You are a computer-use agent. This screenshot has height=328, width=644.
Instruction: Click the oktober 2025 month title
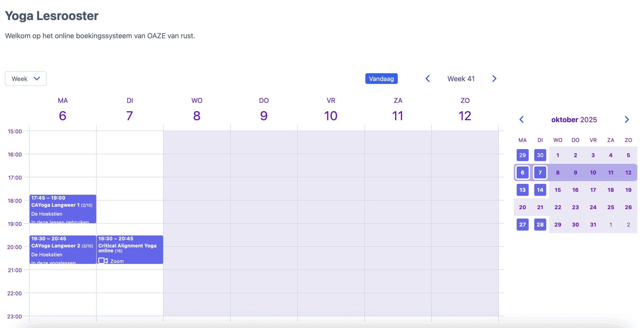(x=574, y=120)
